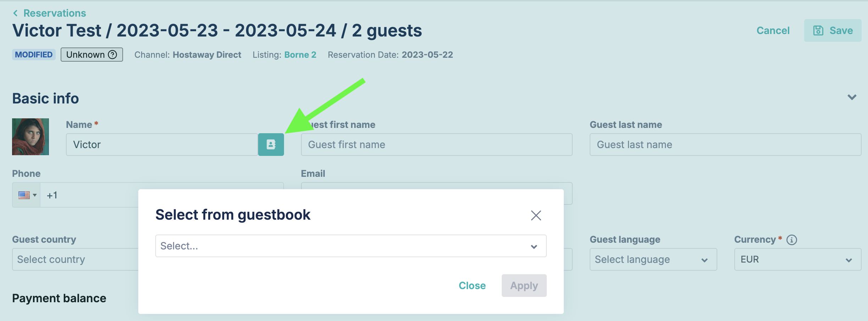Click the floppy disk Save icon

pyautogui.click(x=818, y=30)
